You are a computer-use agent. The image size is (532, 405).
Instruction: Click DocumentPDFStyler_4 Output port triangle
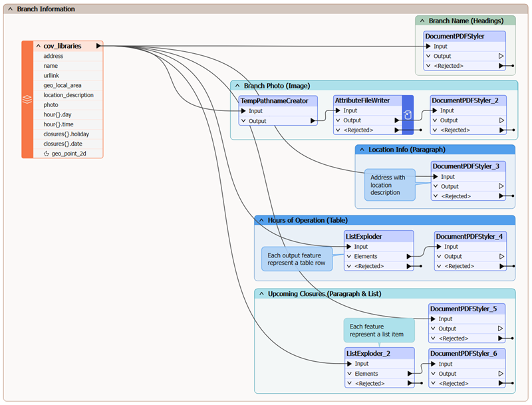[x=502, y=257]
